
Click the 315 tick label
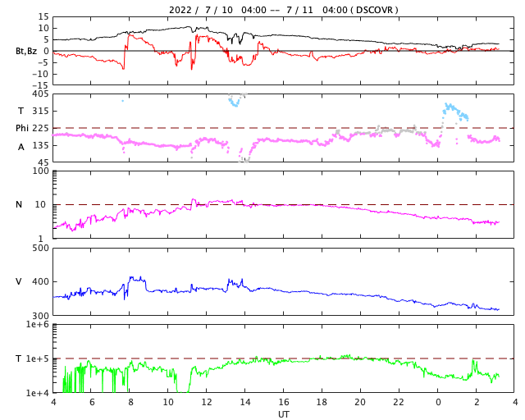40,112
